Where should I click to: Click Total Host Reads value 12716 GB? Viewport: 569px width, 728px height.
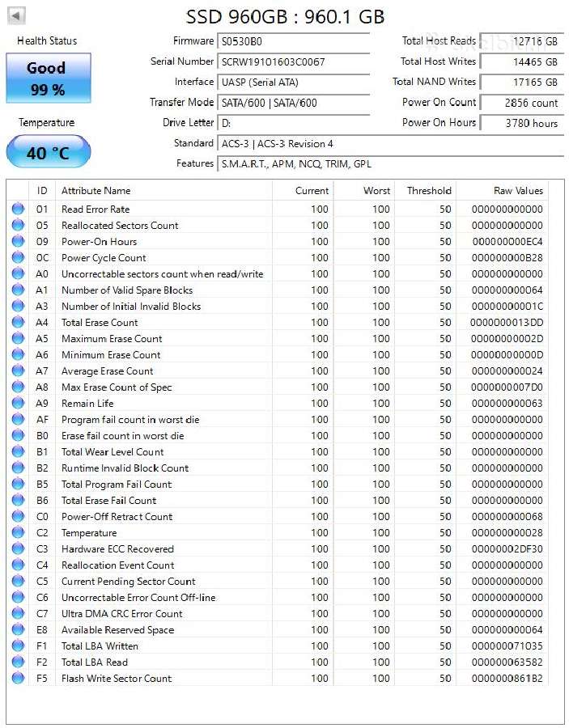click(x=521, y=41)
